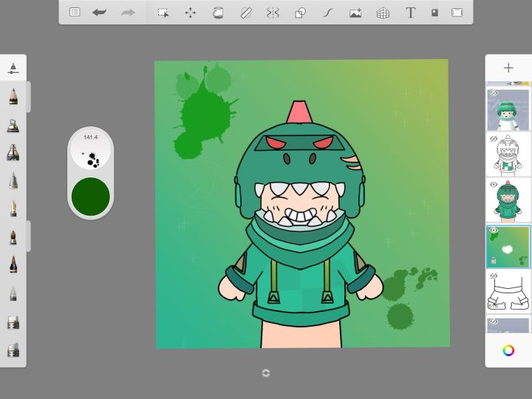Open the Perspective grid tool
Screen dimensions: 532x399
(x=383, y=13)
